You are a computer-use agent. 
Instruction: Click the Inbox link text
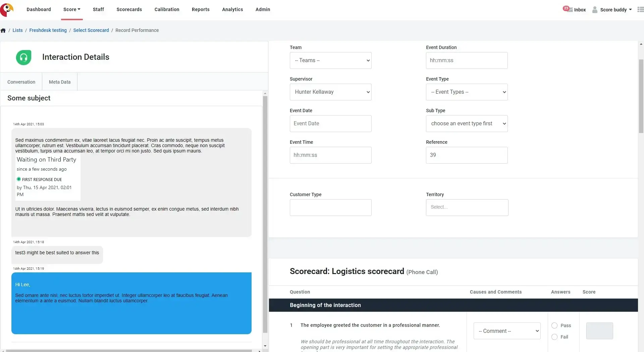[x=580, y=10]
